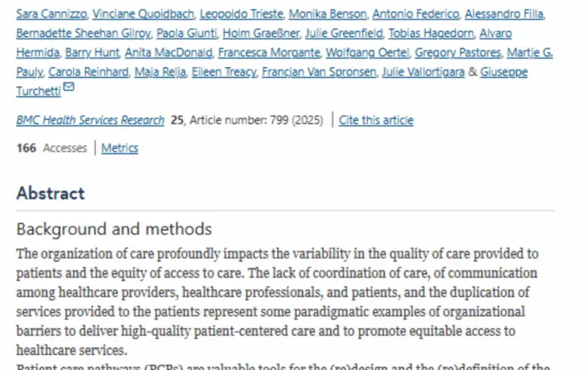Open author Sara Cannizzo's link
The height and width of the screenshot is (370, 588).
tap(50, 15)
